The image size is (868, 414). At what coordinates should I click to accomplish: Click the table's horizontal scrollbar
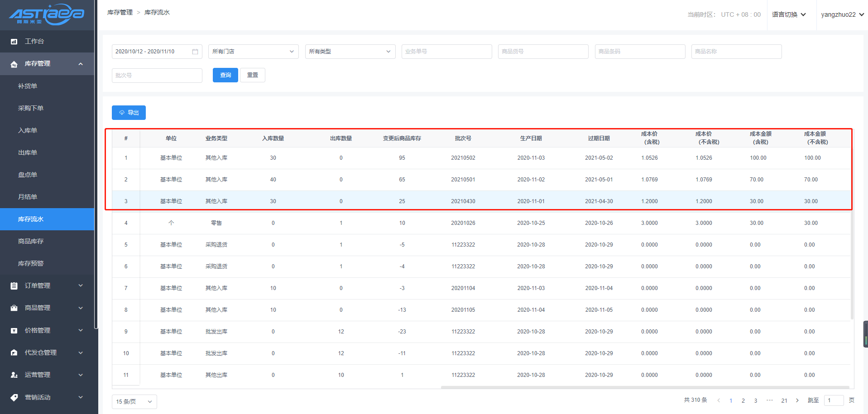pyautogui.click(x=645, y=387)
